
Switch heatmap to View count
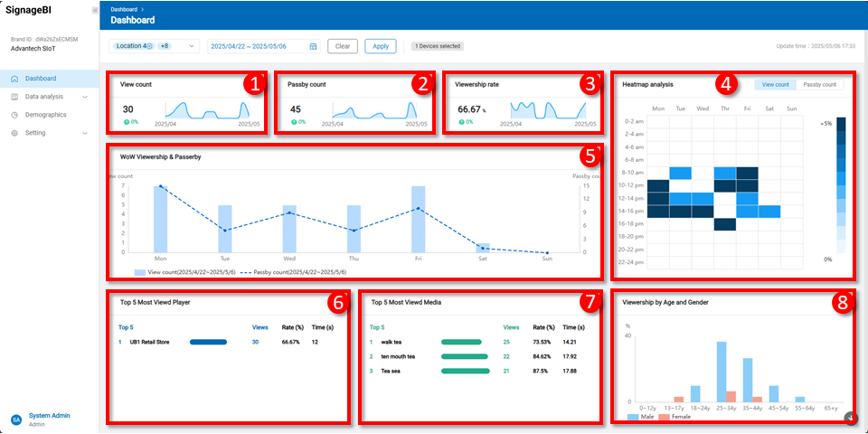[776, 84]
